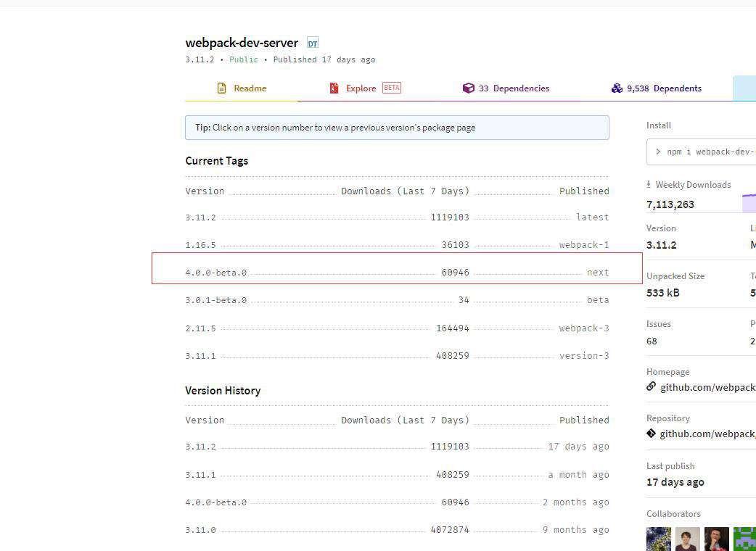
Task: Open 4.0.0-beta.0 tagged next
Action: point(216,273)
